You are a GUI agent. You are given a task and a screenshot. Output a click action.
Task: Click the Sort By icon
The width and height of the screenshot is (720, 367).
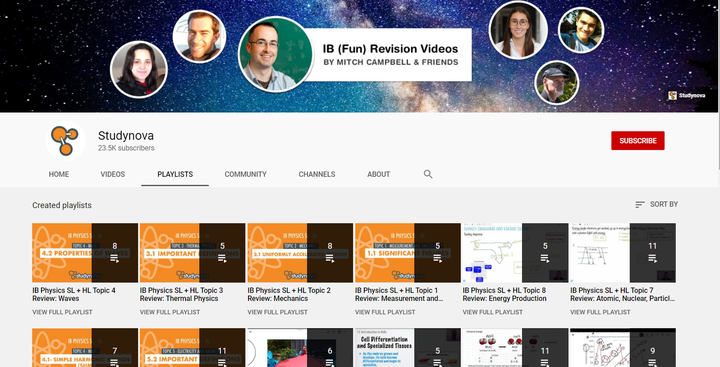[640, 204]
